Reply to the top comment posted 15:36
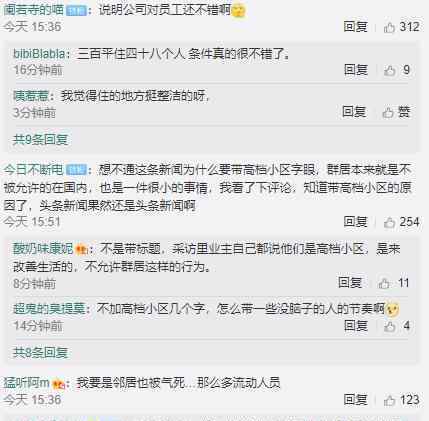 click(x=355, y=27)
